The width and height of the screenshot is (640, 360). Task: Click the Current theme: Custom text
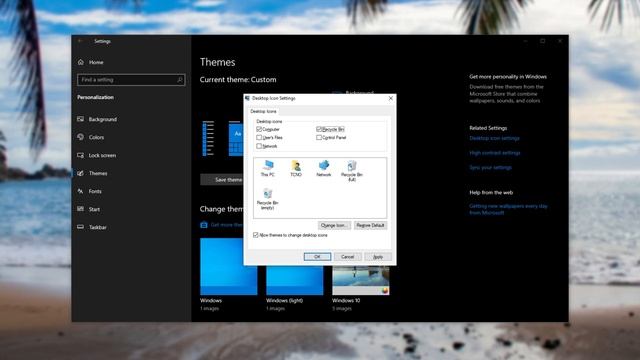238,80
